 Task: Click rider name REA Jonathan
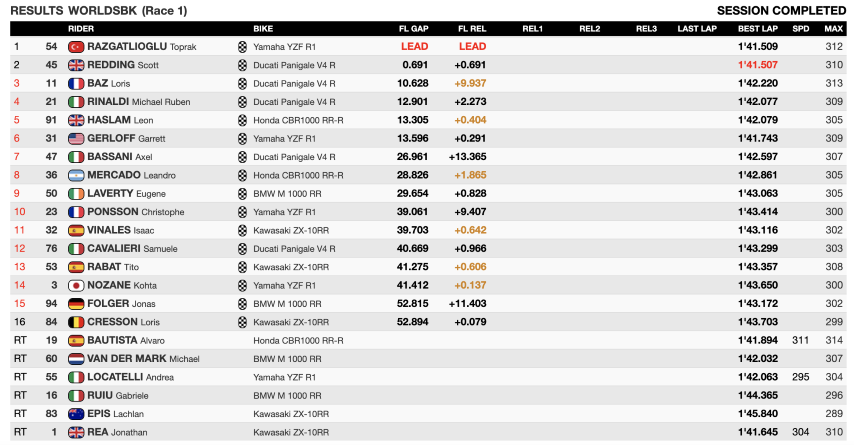coord(117,432)
